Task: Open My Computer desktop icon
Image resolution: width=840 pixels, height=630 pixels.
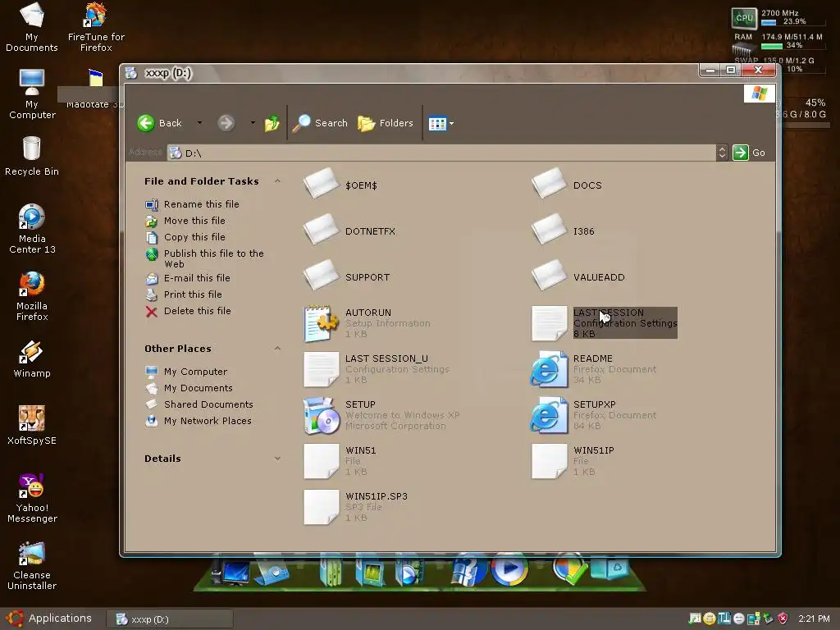Action: pos(32,94)
